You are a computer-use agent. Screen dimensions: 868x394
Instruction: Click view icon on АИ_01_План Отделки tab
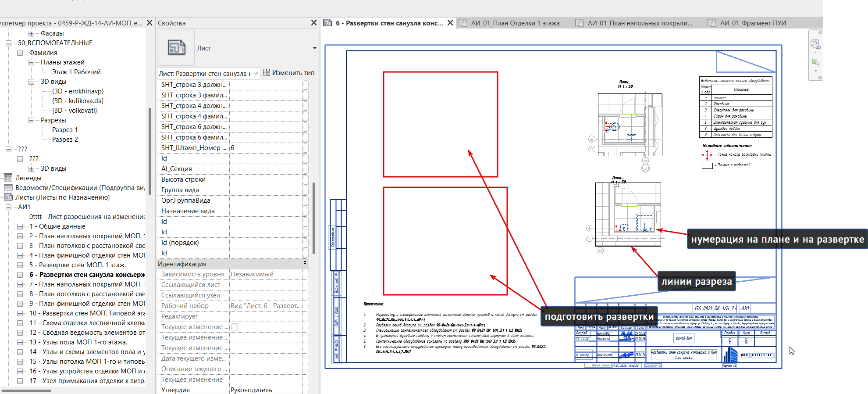pyautogui.click(x=463, y=23)
